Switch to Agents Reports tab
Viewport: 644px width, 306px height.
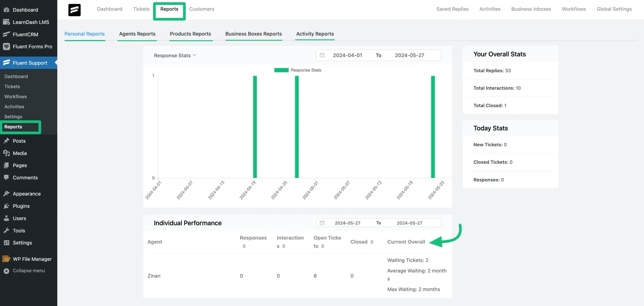[x=137, y=34]
